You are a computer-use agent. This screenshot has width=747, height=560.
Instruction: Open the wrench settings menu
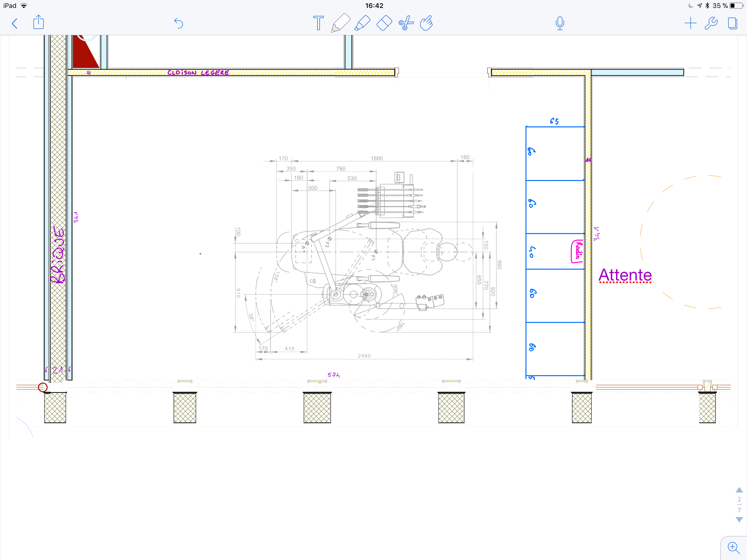click(711, 23)
